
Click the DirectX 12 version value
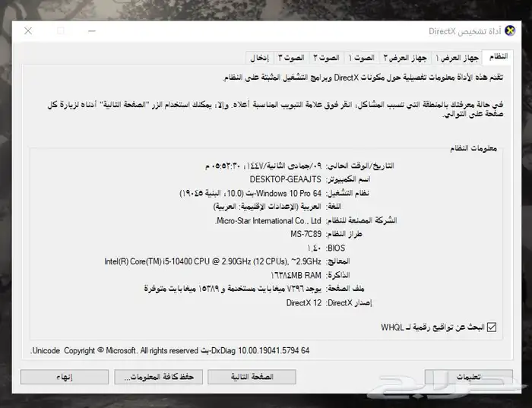pos(304,303)
